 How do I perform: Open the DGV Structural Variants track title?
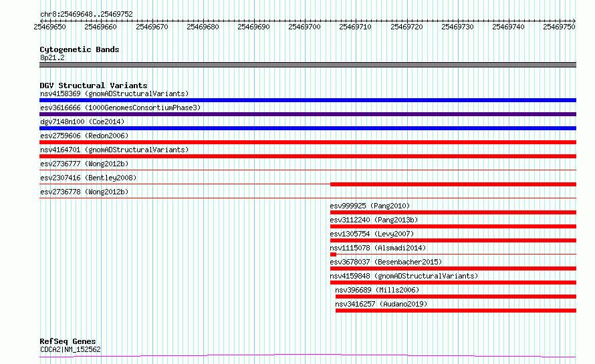click(x=94, y=85)
